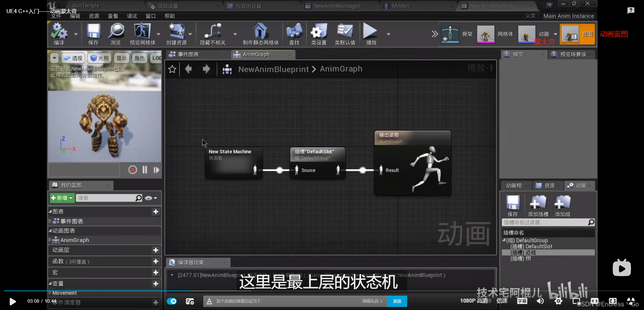Navigate back in graph history
Viewport: 644px width, 310px height.
click(189, 69)
